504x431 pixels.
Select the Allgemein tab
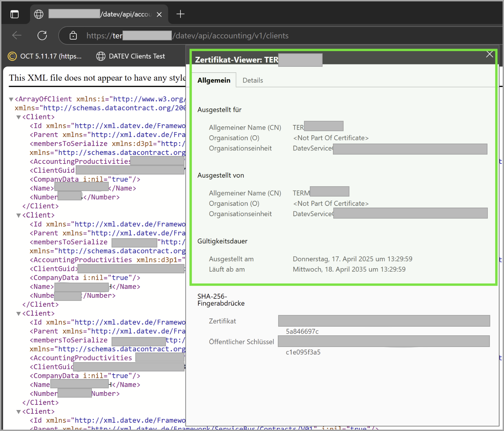click(214, 80)
